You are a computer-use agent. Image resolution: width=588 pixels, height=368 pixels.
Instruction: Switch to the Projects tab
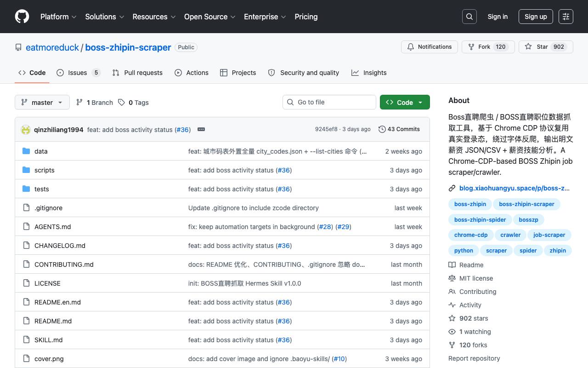click(238, 73)
